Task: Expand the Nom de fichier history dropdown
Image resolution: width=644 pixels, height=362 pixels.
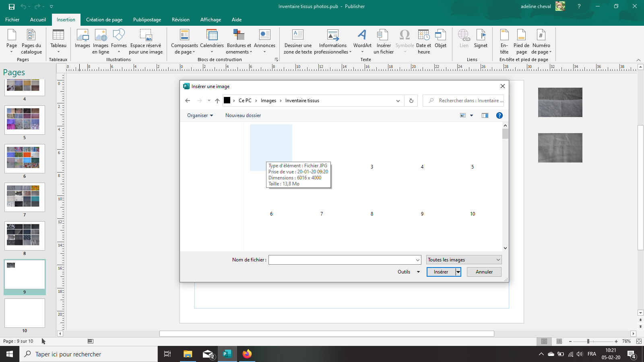Action: pyautogui.click(x=418, y=260)
